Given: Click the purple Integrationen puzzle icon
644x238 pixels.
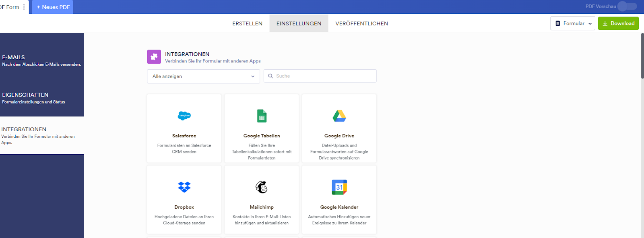Looking at the screenshot, I should coord(154,57).
